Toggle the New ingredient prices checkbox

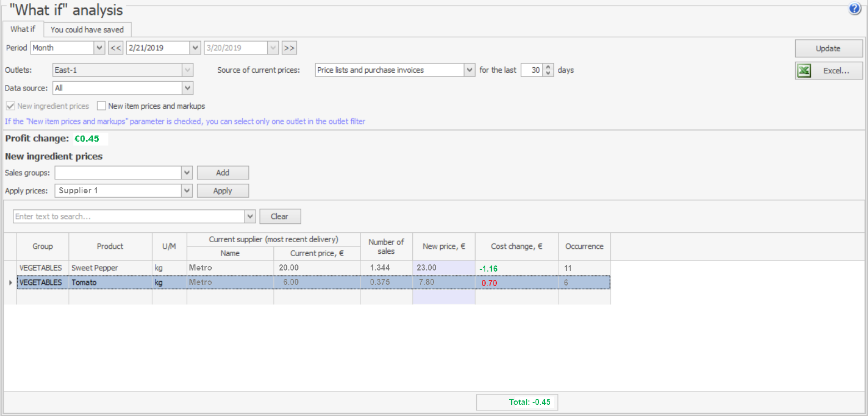10,106
